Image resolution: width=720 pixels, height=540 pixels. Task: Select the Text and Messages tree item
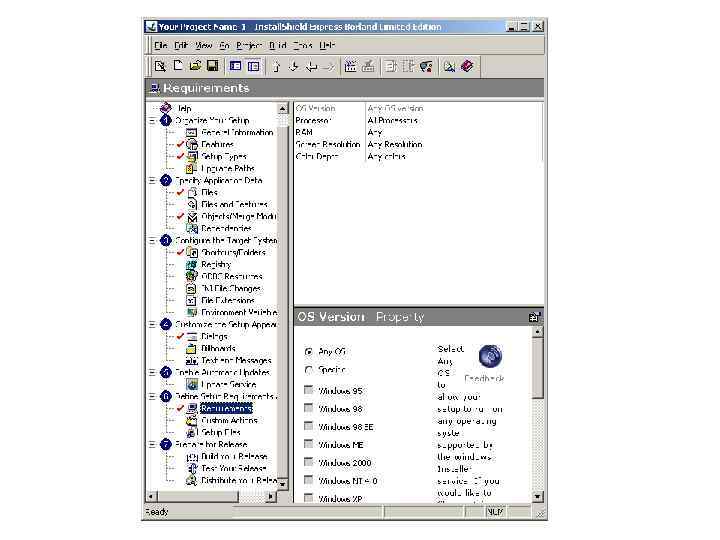[236, 360]
